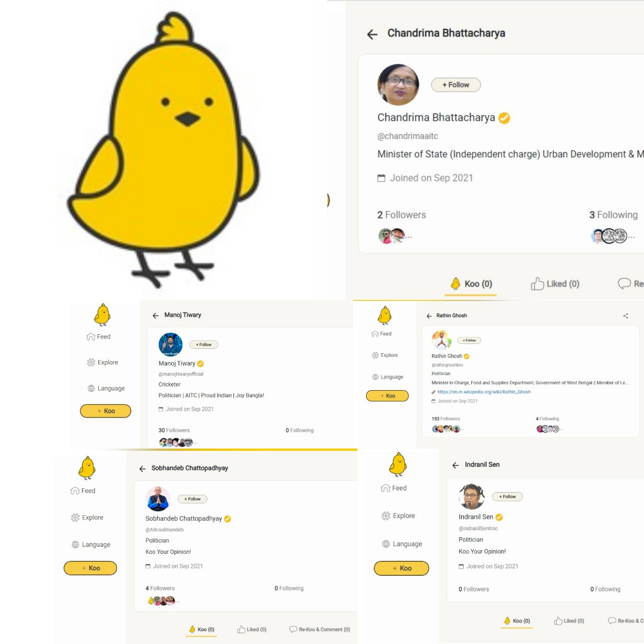This screenshot has width=644, height=644.
Task: Open Feed in Sobhandeb panel sidebar
Action: pos(83,491)
